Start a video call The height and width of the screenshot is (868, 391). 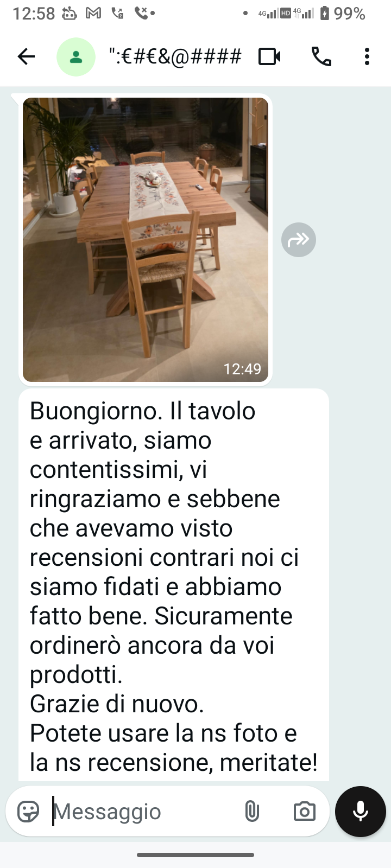[269, 56]
